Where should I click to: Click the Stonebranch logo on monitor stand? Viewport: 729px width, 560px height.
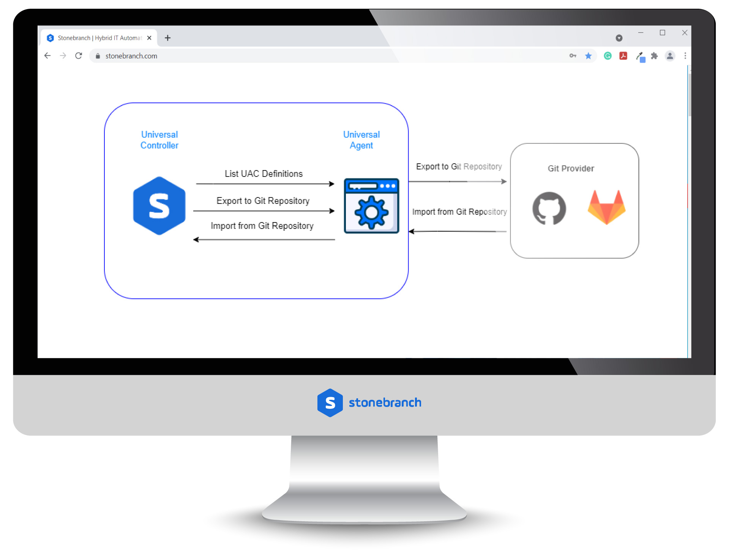click(x=364, y=403)
